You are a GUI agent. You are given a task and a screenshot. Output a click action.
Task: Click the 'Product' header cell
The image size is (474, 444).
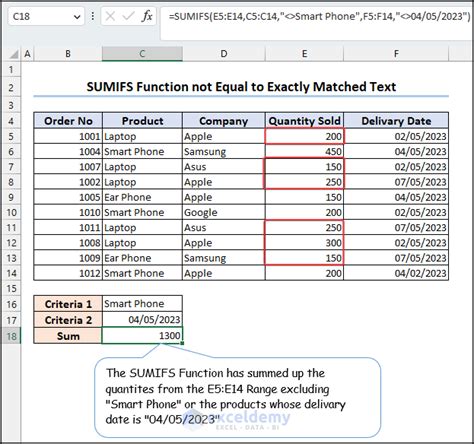coord(142,121)
